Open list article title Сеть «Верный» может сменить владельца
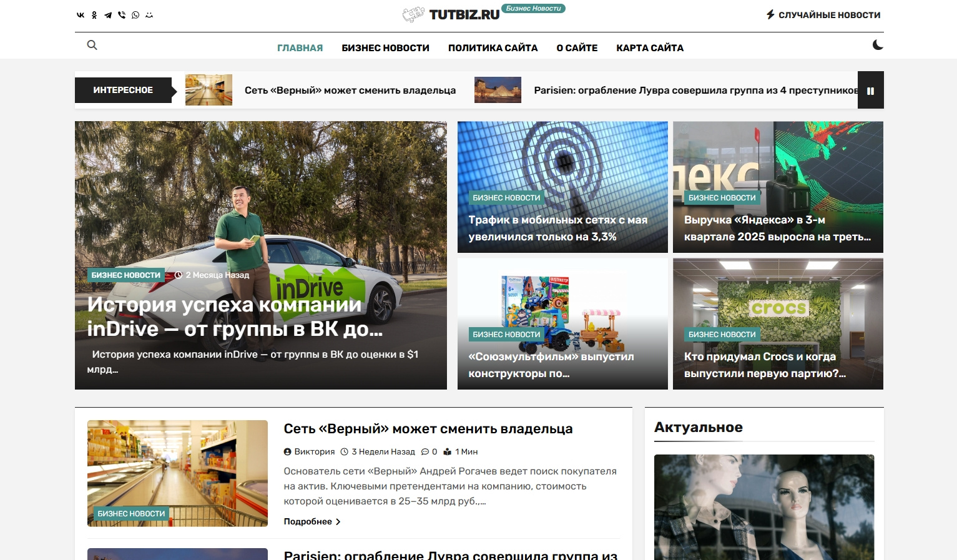Viewport: 957px width, 560px height. coord(428,429)
